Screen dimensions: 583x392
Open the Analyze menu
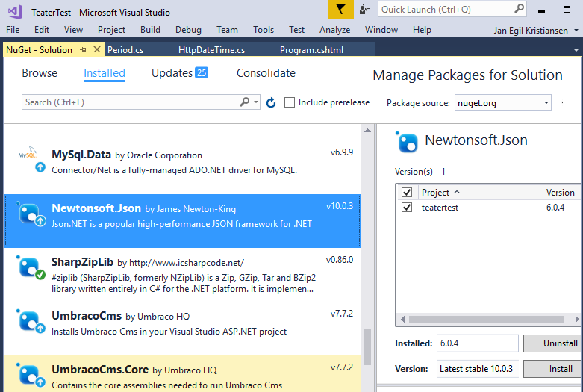(334, 30)
